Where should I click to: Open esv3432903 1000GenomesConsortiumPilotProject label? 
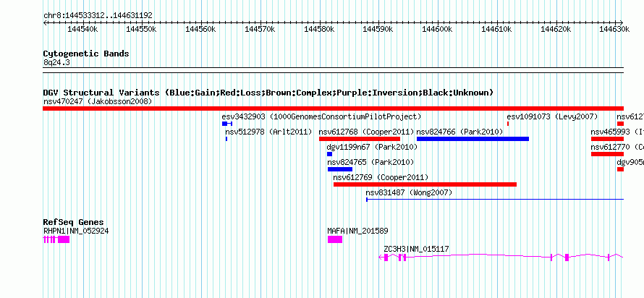pyautogui.click(x=321, y=116)
